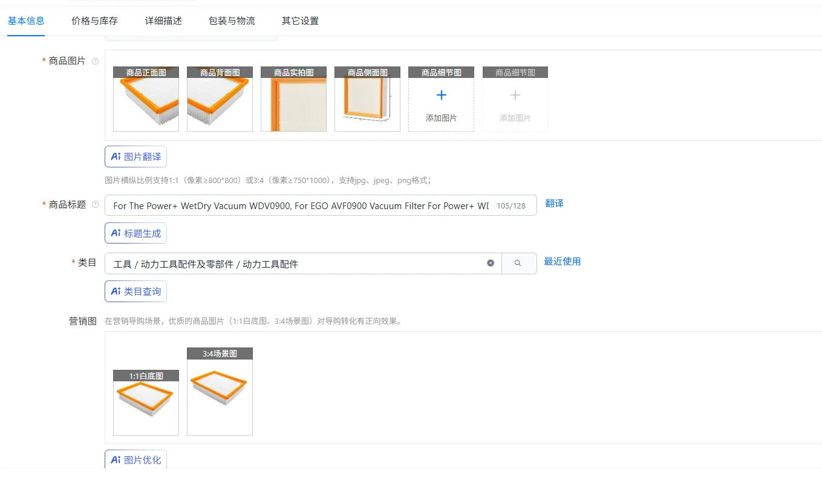Open the help tooltip beside 商品图片
Viewport: 822px width, 504px height.
(96, 60)
